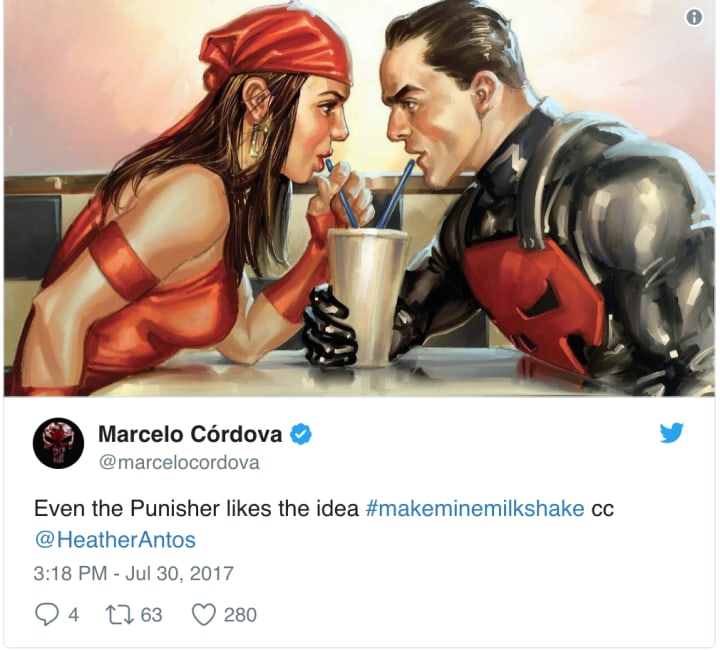Like the tweet with heart icon

click(x=203, y=615)
